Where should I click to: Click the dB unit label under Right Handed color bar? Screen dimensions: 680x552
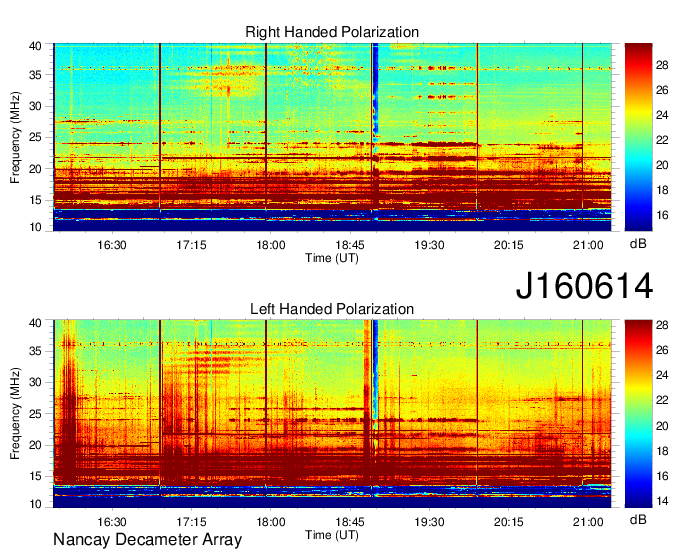(638, 244)
